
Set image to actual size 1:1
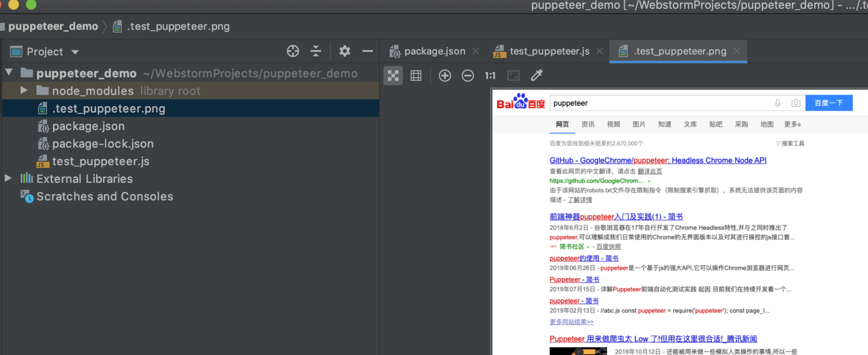[490, 76]
